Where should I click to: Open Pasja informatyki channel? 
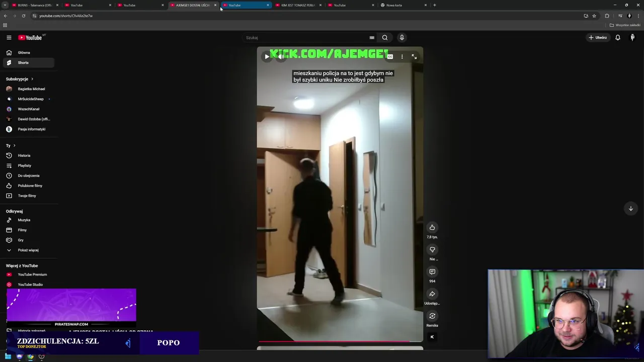28,129
